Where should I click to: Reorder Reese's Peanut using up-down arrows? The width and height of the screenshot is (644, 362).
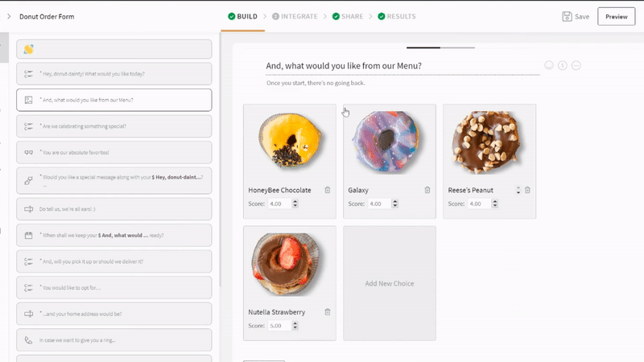pyautogui.click(x=518, y=190)
